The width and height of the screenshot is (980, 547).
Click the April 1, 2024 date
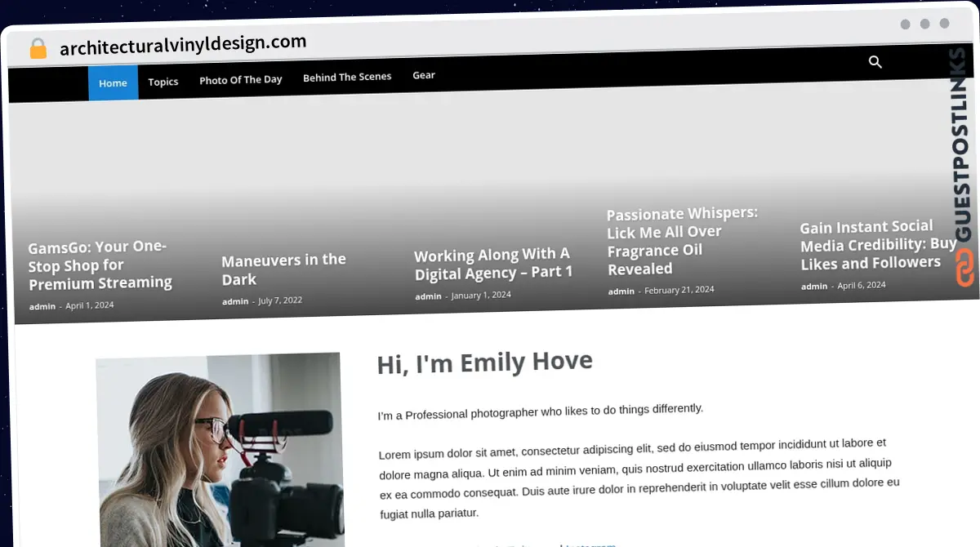[x=90, y=305]
